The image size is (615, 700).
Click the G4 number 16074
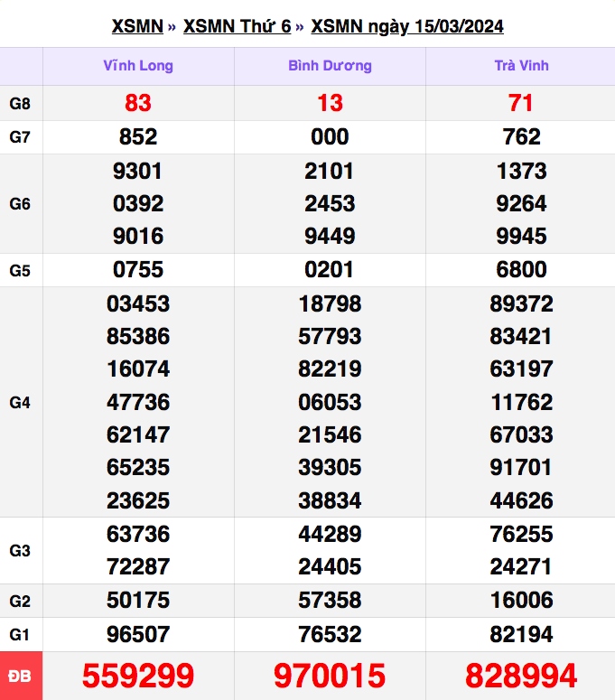pos(138,369)
